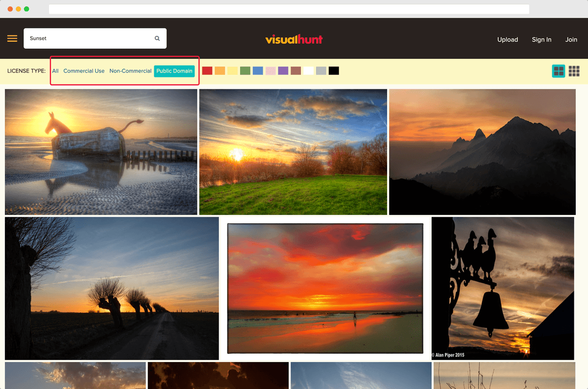Screen dimensions: 588x389
Task: Filter by Non-Commercial license
Action: click(x=130, y=71)
